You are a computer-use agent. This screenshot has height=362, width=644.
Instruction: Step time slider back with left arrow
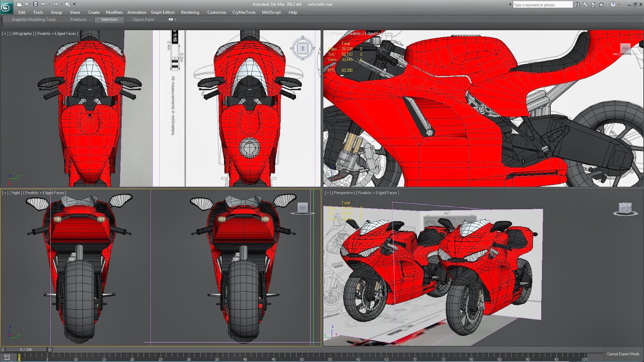coord(2,350)
